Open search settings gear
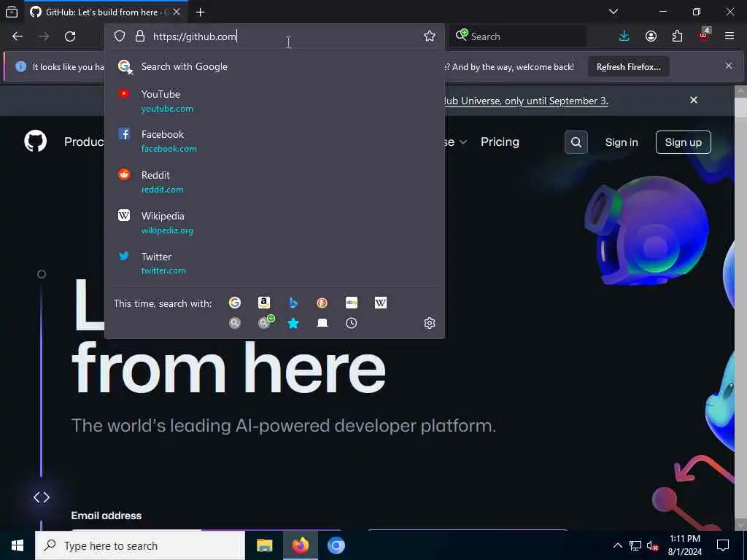Image resolution: width=747 pixels, height=560 pixels. (x=429, y=323)
